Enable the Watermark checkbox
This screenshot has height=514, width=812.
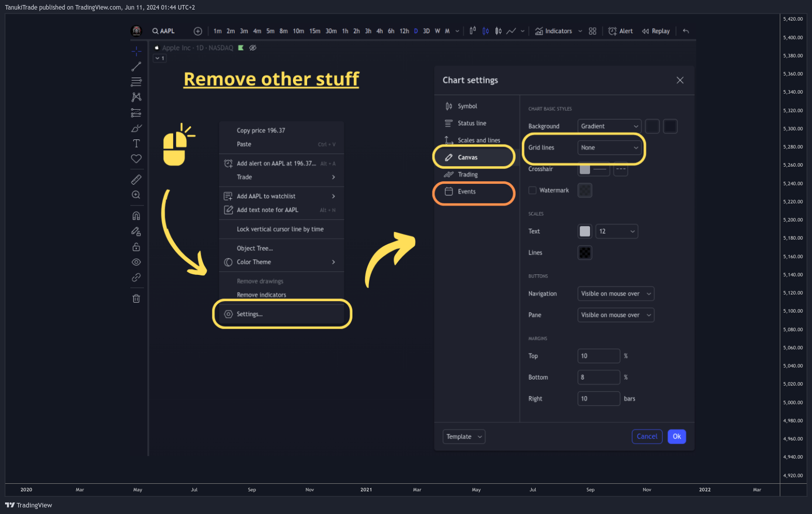click(533, 190)
